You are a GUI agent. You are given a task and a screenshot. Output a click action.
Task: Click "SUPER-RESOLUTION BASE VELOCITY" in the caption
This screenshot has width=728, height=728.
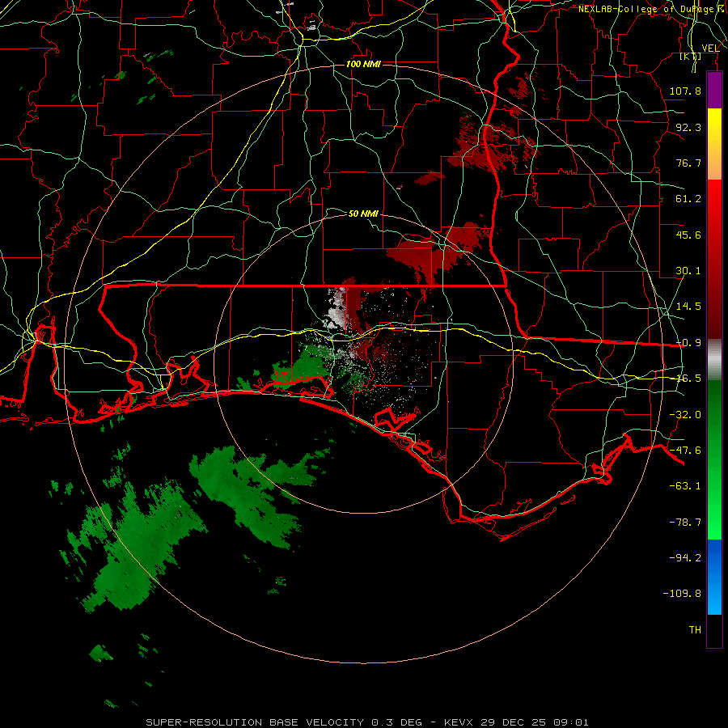point(255,722)
